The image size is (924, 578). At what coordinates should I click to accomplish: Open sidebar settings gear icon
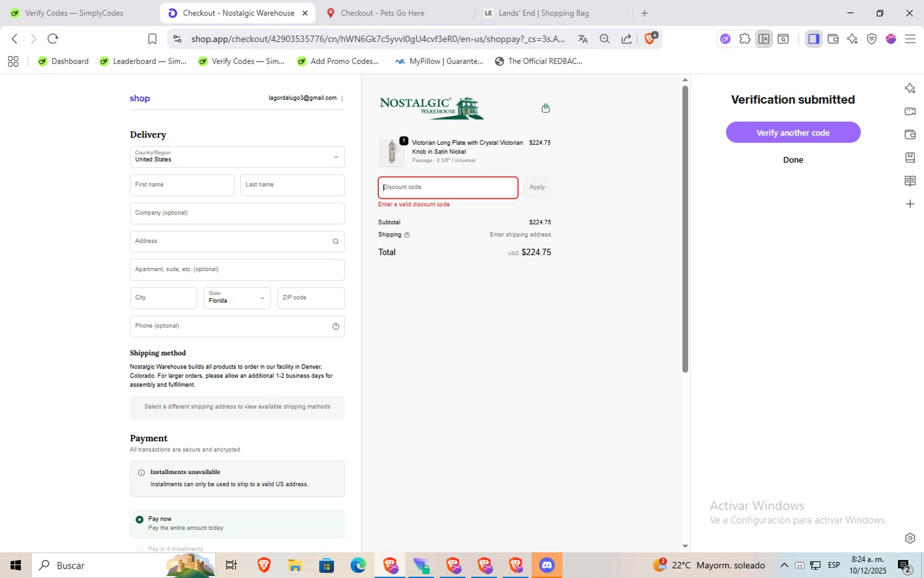(x=910, y=538)
